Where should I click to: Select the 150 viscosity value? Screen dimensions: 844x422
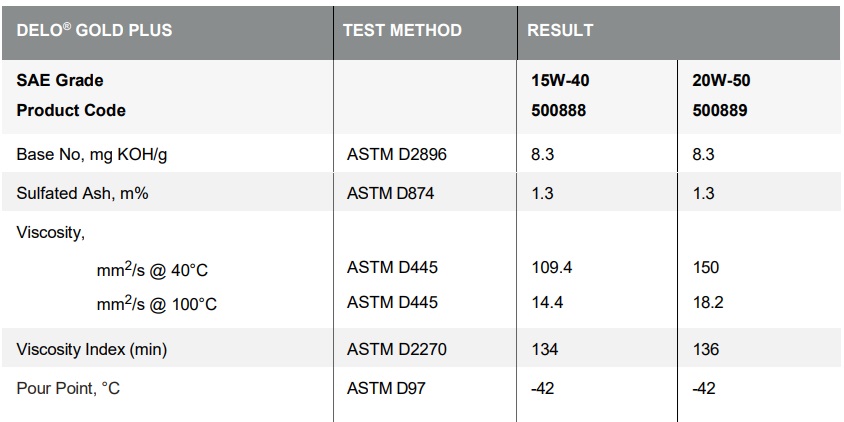point(706,268)
